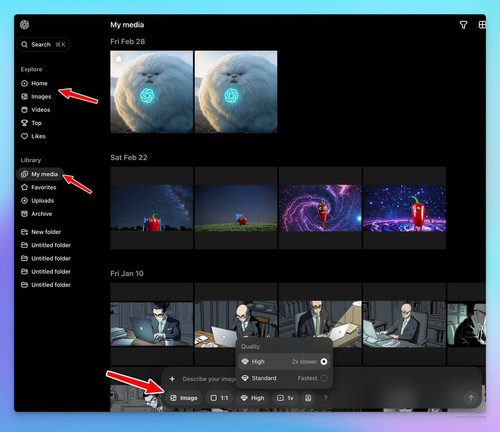Open the 1:1 aspect ratio dropdown

pos(220,398)
